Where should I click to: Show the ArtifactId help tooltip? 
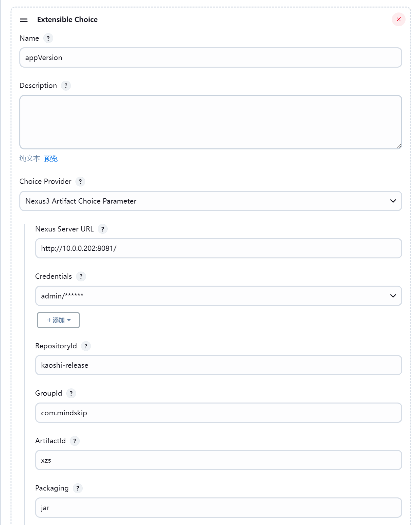[75, 441]
